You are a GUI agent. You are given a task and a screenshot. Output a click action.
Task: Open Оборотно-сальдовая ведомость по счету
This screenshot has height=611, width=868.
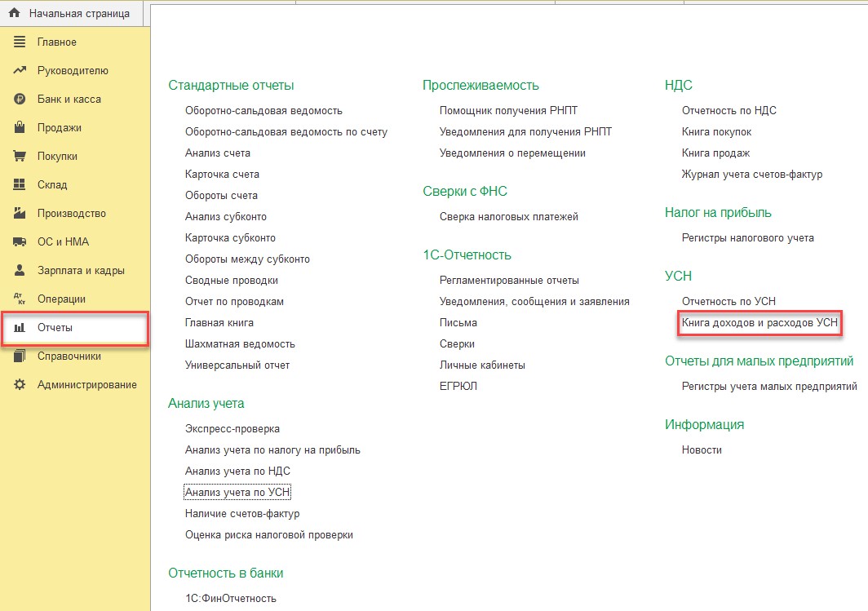click(286, 131)
